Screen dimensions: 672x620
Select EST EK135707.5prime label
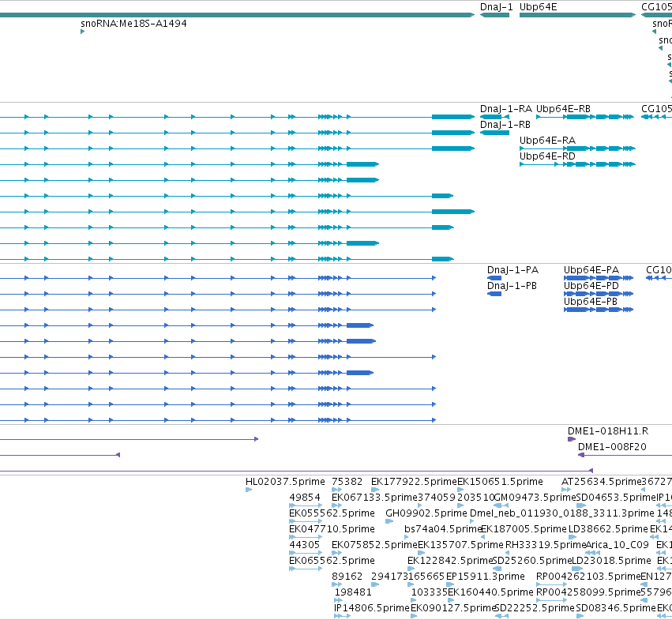point(460,546)
